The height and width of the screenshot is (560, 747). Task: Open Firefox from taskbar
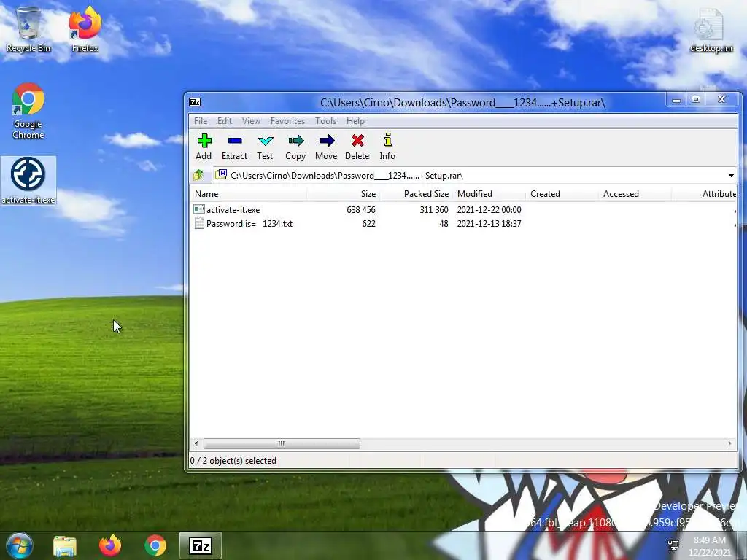click(110, 545)
